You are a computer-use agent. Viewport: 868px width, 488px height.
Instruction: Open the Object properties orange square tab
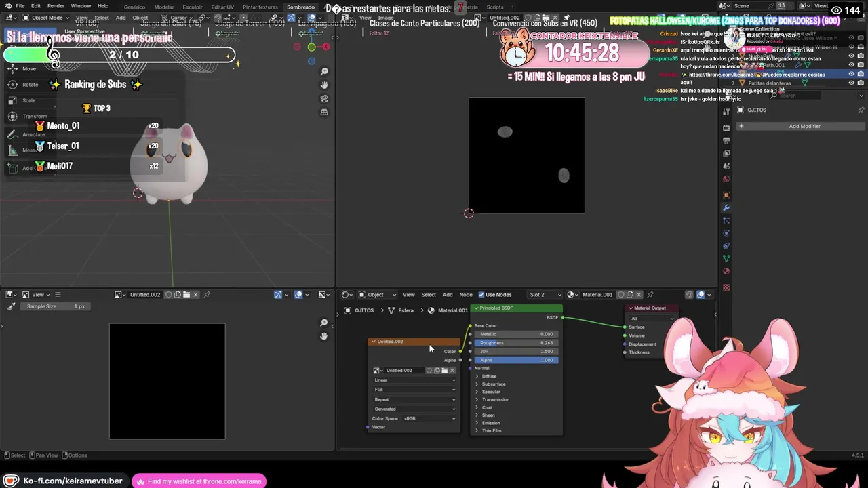pyautogui.click(x=726, y=195)
